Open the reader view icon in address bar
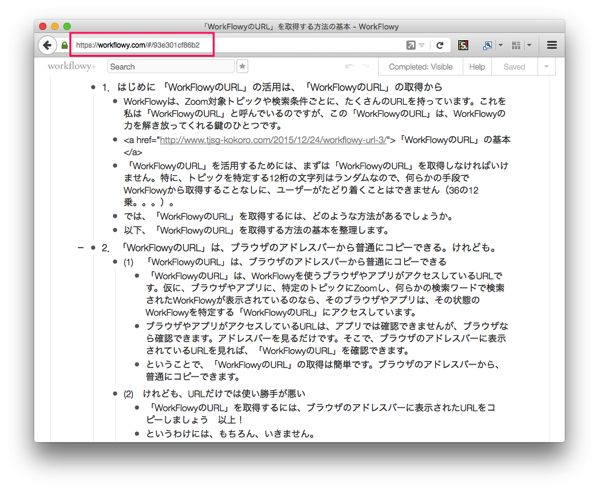 click(411, 45)
